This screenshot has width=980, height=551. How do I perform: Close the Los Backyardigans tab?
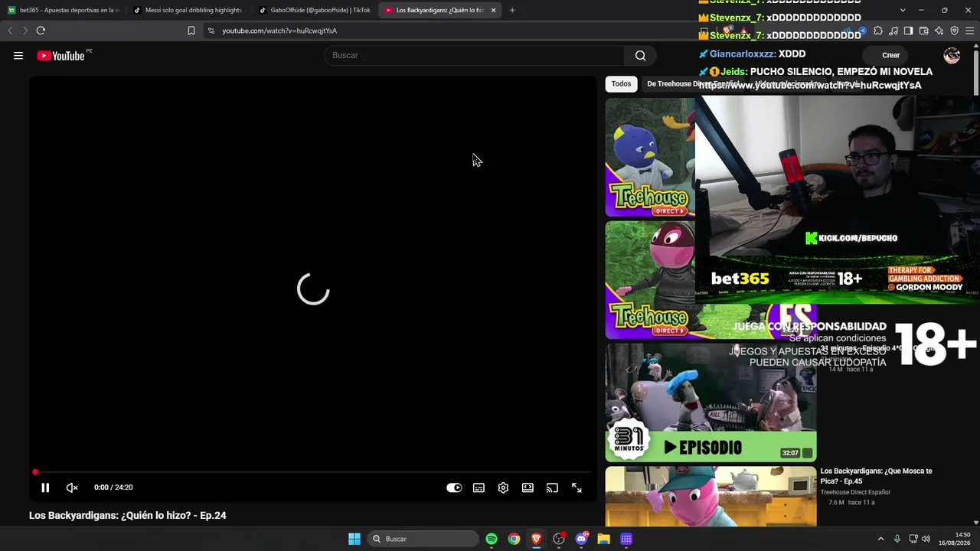click(493, 10)
